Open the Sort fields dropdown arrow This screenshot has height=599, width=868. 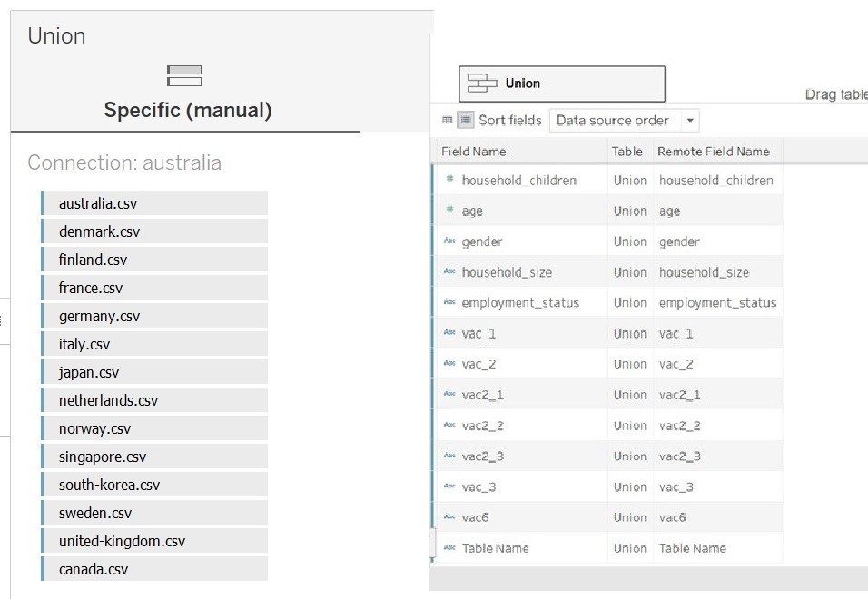coord(689,121)
